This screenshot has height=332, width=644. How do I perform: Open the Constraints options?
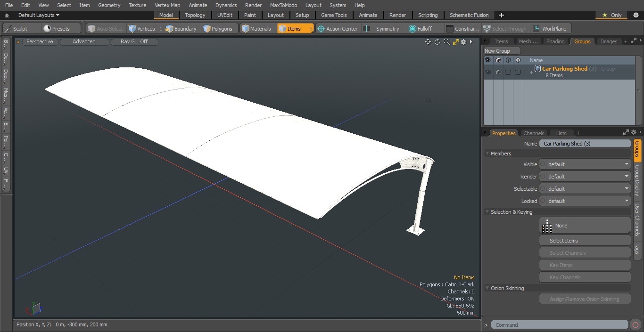point(462,29)
